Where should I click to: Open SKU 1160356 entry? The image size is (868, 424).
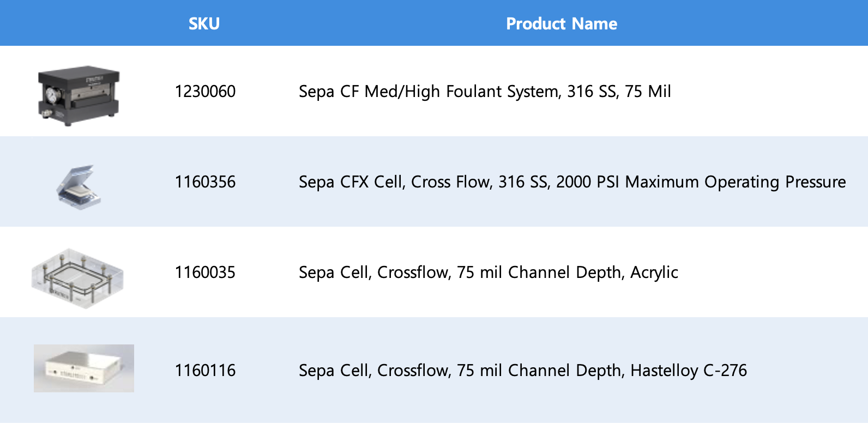tap(205, 182)
